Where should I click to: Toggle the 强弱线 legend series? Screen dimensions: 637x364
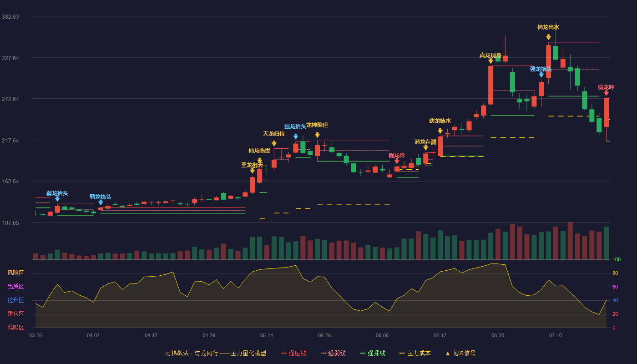(333, 353)
